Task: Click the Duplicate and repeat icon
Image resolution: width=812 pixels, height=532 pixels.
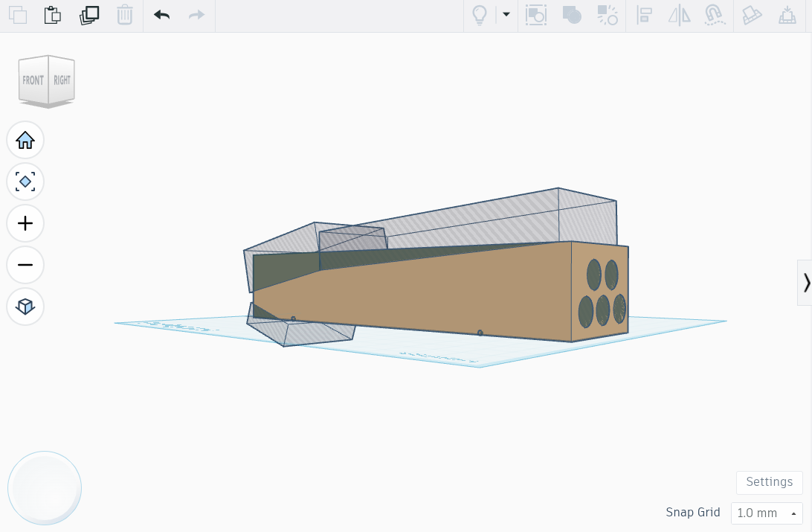Action: [x=89, y=15]
